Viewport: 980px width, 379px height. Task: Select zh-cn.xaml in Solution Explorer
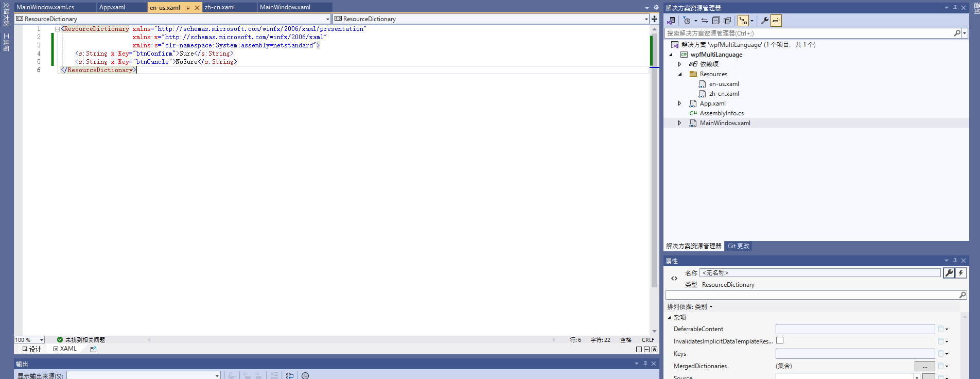coord(724,94)
